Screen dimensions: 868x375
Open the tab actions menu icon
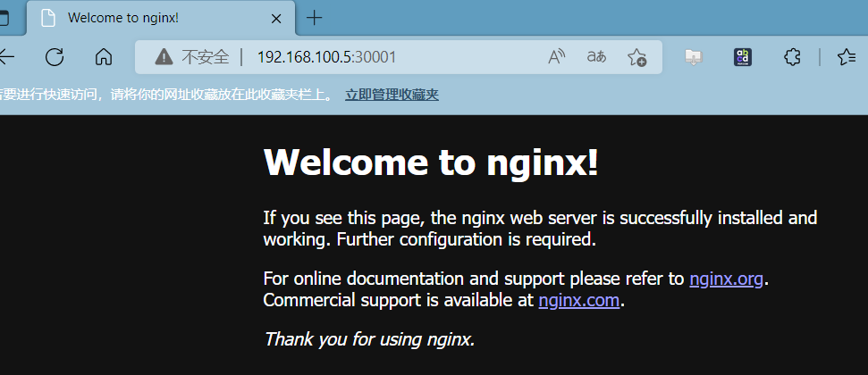[x=4, y=18]
